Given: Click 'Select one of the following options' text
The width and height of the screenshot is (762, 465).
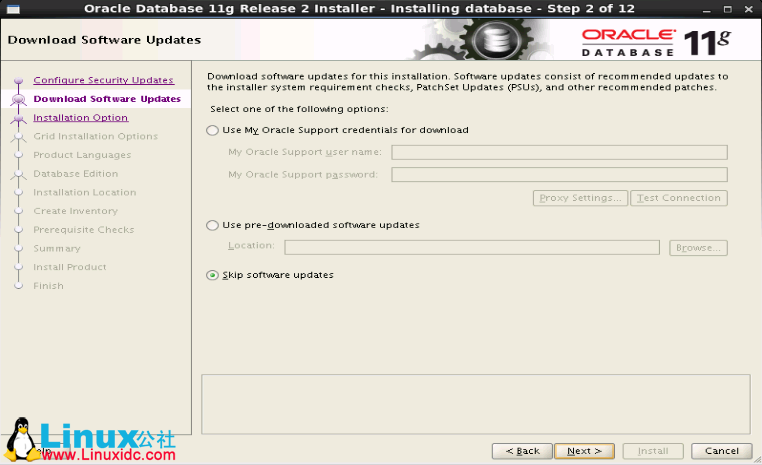Looking at the screenshot, I should point(299,109).
